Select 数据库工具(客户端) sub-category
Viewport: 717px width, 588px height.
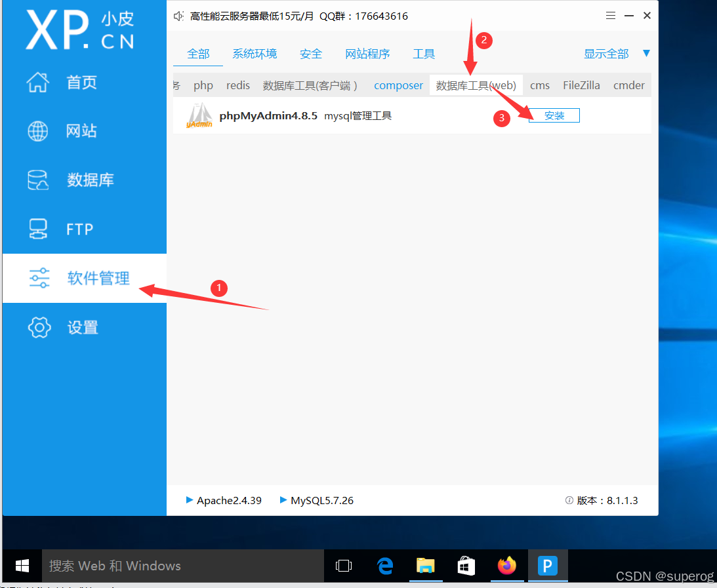pos(310,85)
